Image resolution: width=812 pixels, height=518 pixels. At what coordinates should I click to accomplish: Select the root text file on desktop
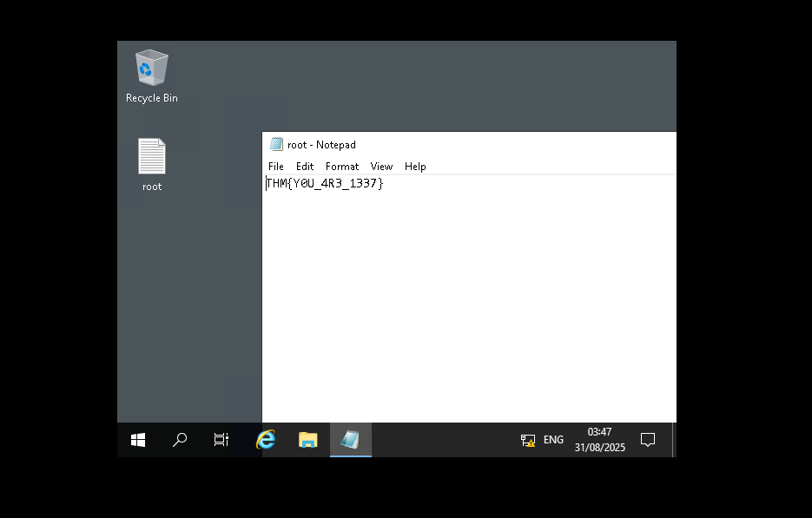pyautogui.click(x=151, y=164)
